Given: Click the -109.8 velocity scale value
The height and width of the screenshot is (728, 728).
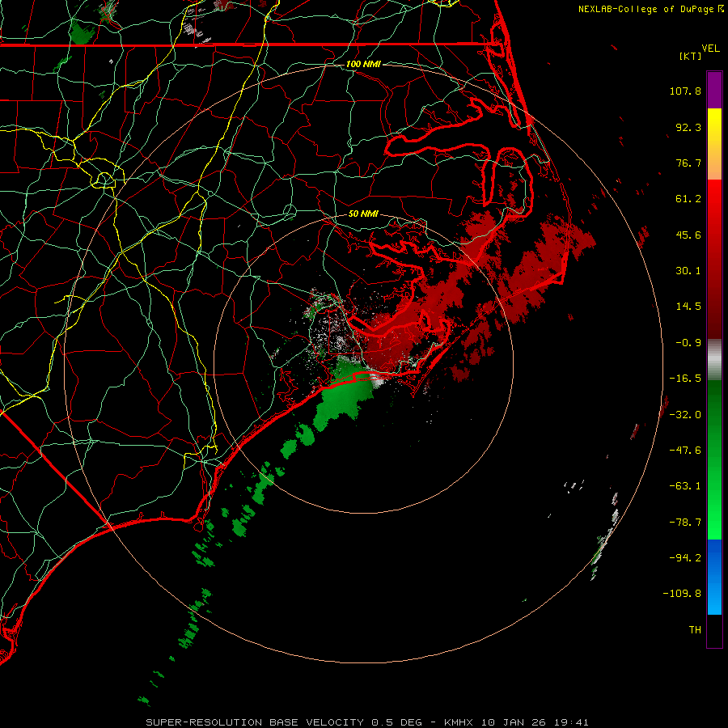Looking at the screenshot, I should point(682,594).
